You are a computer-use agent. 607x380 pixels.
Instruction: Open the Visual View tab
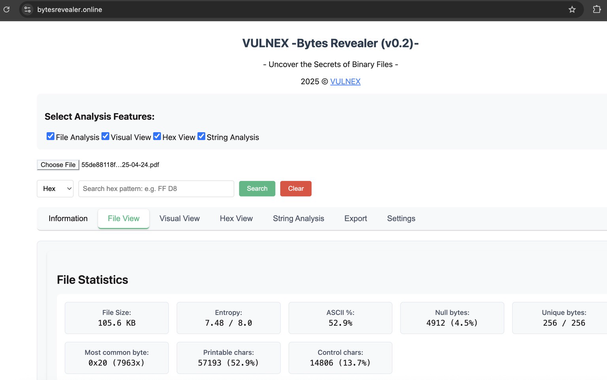coord(180,219)
